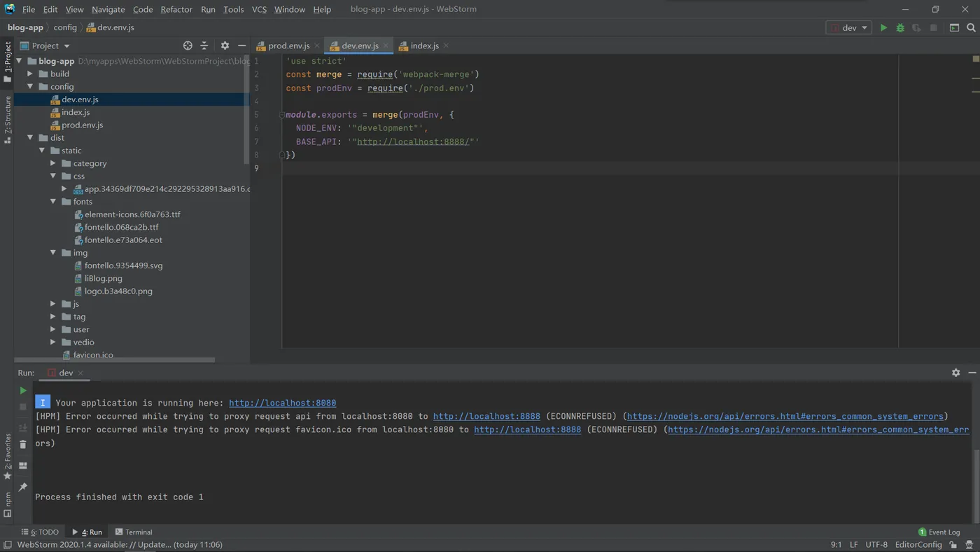Open Search Everywhere magnifier icon
The height and width of the screenshot is (552, 980).
pos(971,28)
